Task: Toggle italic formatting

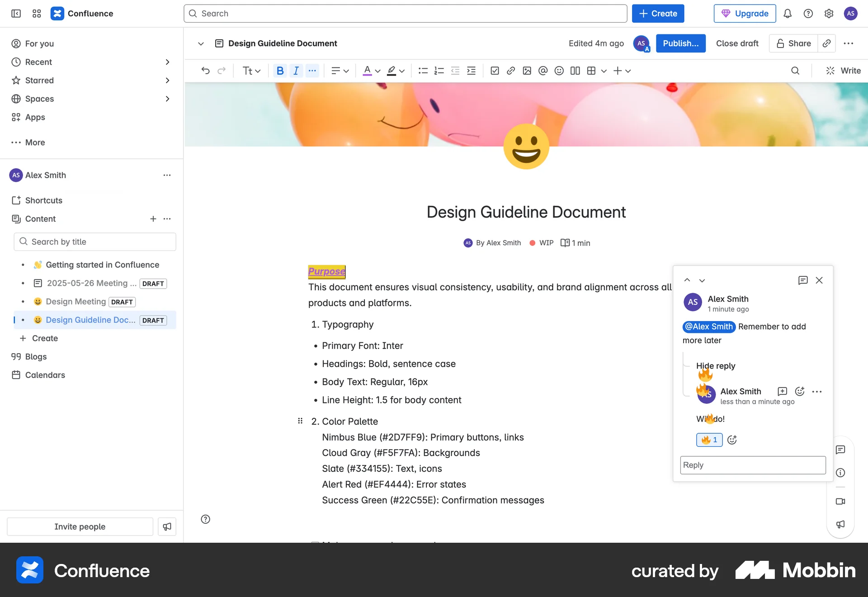Action: (x=296, y=71)
